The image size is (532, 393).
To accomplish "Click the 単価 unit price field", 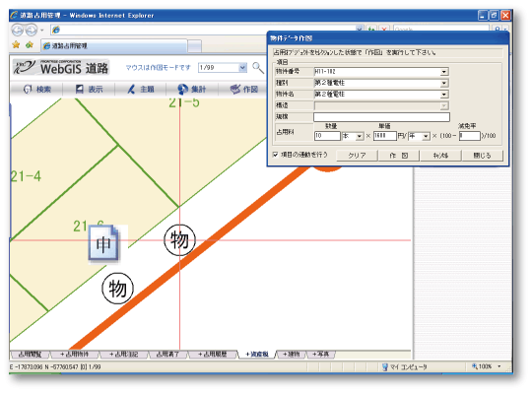I will [x=385, y=136].
